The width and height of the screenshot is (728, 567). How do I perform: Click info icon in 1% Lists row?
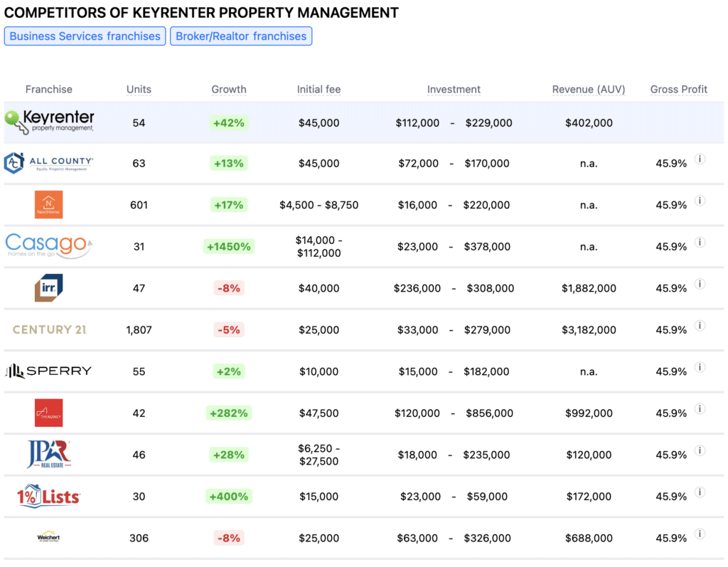pos(700,492)
